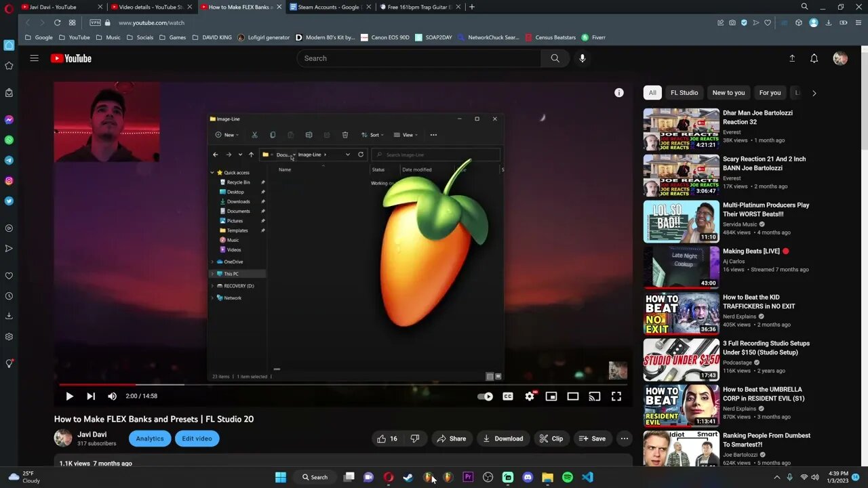Search with voice microphone icon
This screenshot has width=868, height=488.
pyautogui.click(x=582, y=58)
